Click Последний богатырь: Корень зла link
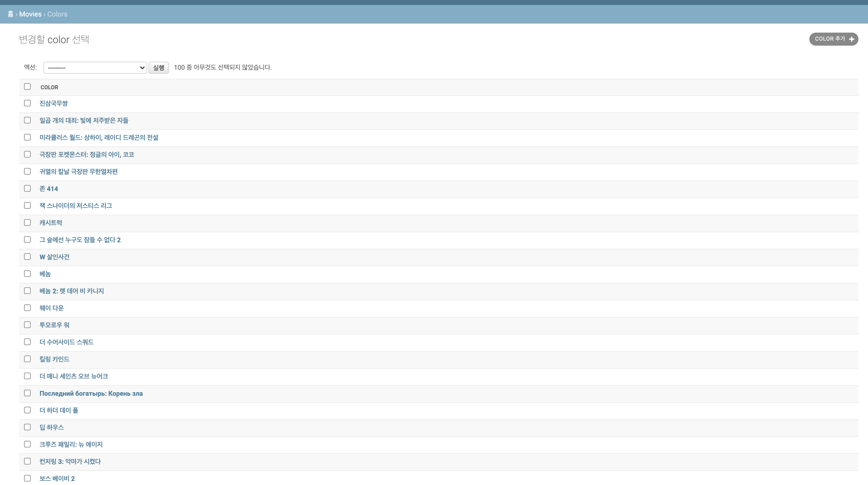The width and height of the screenshot is (868, 485). [x=91, y=393]
